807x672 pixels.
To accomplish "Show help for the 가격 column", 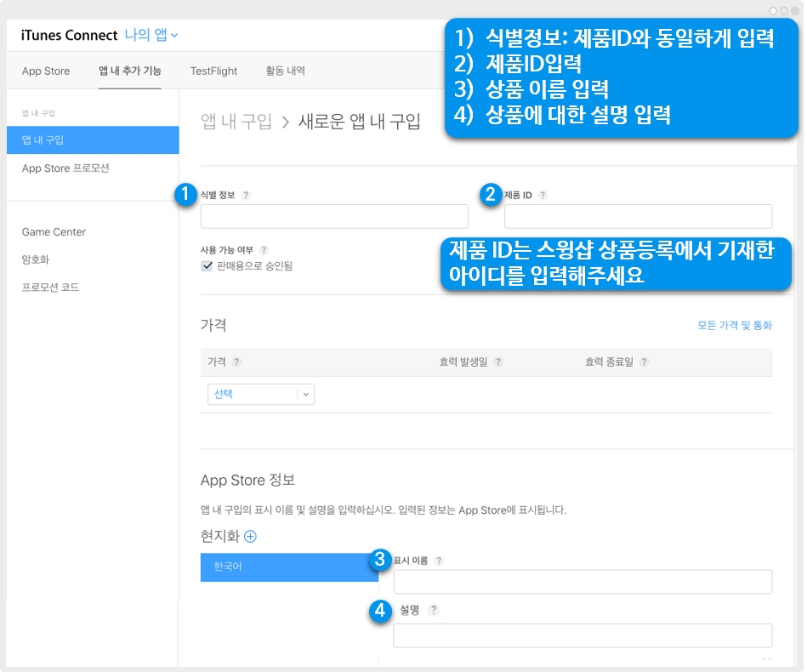I will click(x=236, y=362).
